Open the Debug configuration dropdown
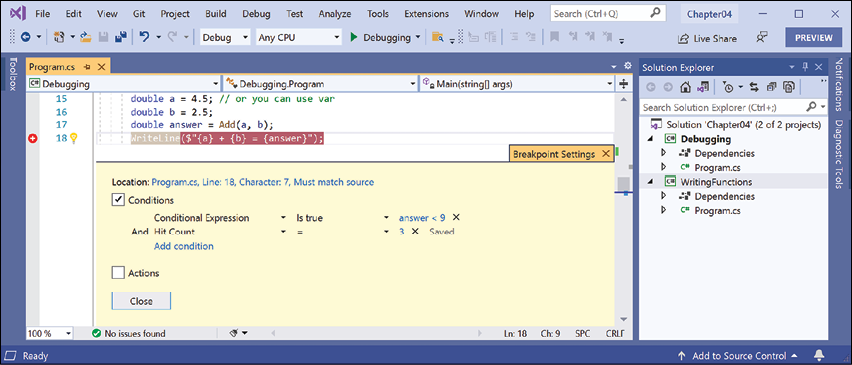This screenshot has height=365, width=852. 225,37
